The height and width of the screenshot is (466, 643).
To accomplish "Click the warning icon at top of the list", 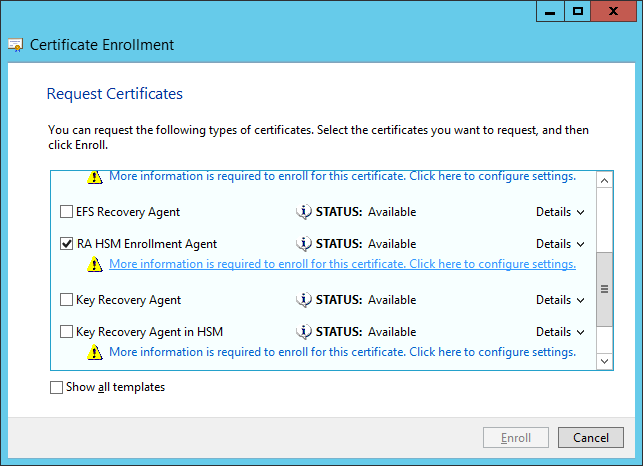I will pyautogui.click(x=95, y=177).
